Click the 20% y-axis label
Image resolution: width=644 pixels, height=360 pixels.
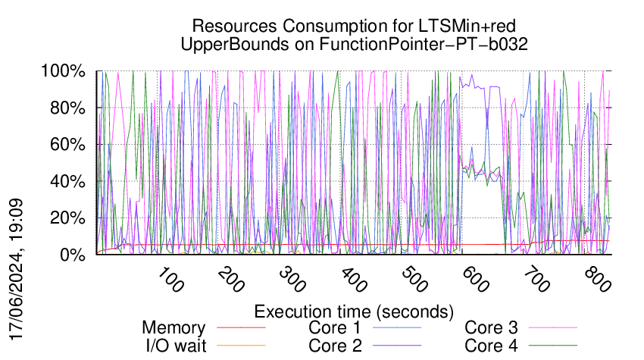click(x=67, y=218)
